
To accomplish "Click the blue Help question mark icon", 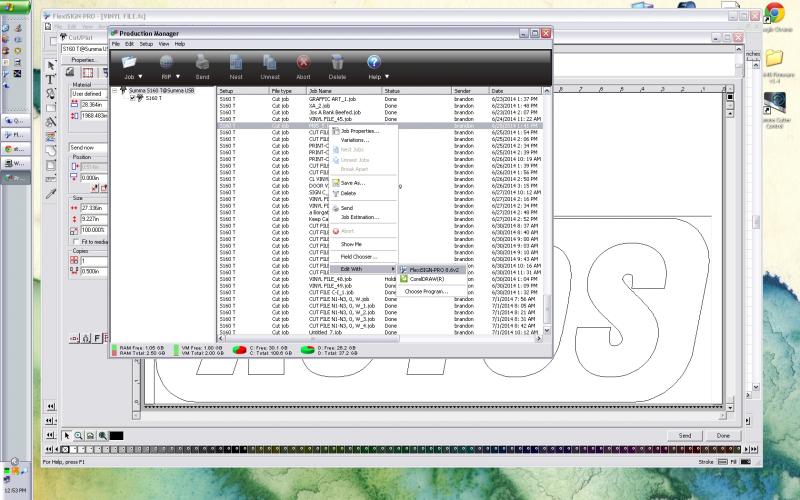I will pyautogui.click(x=373, y=62).
